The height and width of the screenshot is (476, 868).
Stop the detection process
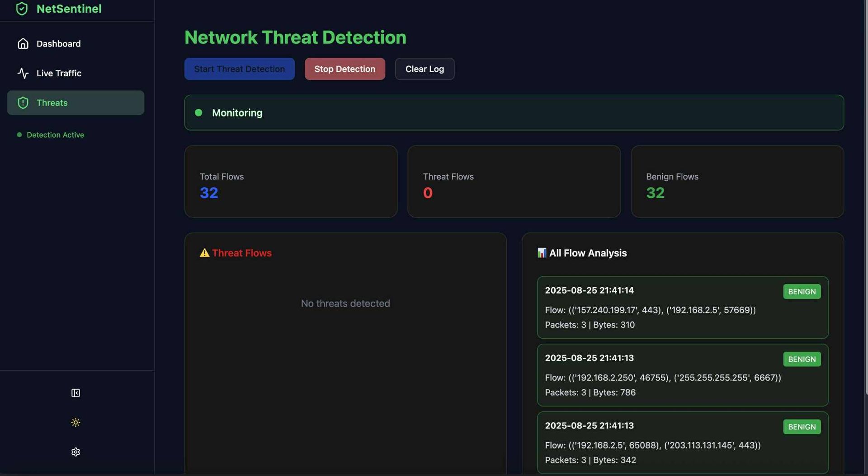345,69
